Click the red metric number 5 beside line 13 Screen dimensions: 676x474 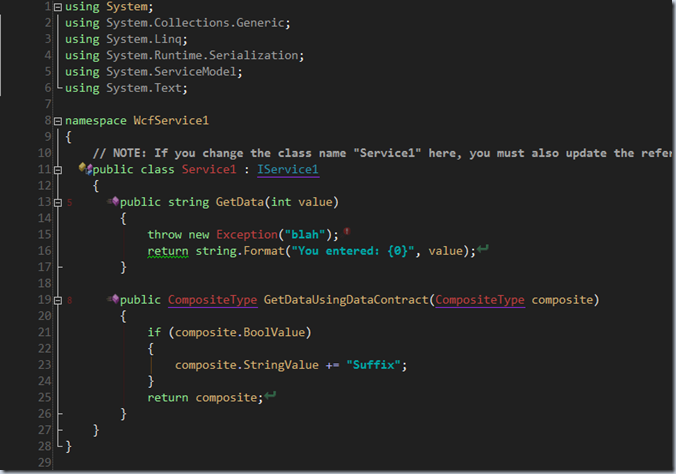(69, 203)
